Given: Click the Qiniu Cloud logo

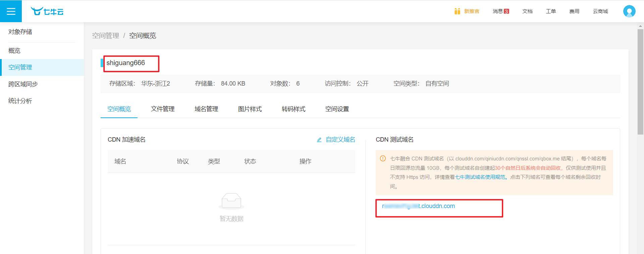Looking at the screenshot, I should [47, 11].
